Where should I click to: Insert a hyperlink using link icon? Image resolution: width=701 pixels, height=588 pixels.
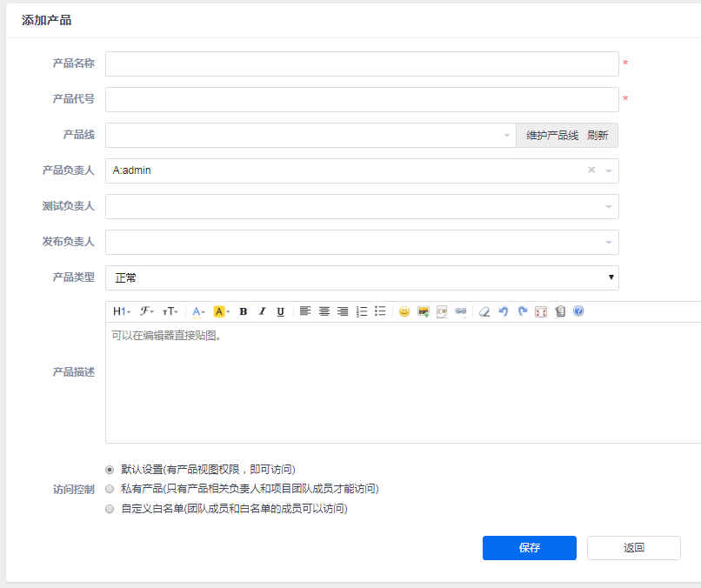point(461,311)
